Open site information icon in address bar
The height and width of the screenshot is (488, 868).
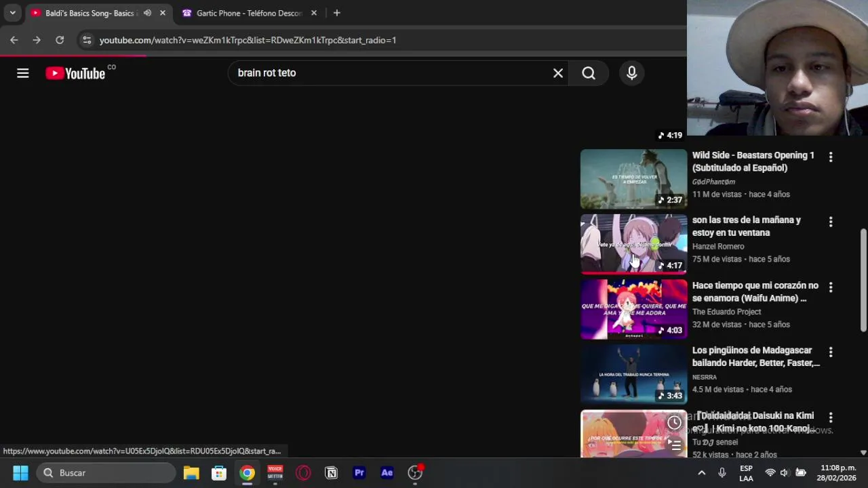click(x=87, y=40)
